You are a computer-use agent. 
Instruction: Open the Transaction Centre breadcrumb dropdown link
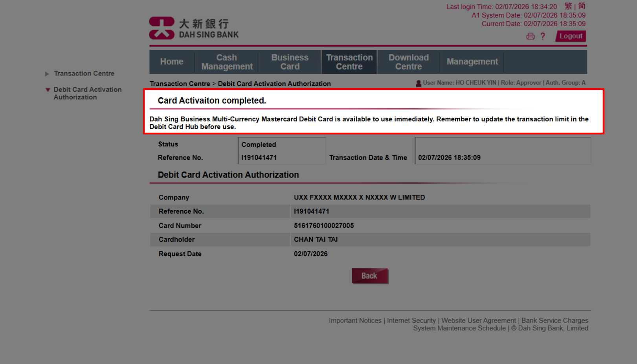tap(180, 84)
